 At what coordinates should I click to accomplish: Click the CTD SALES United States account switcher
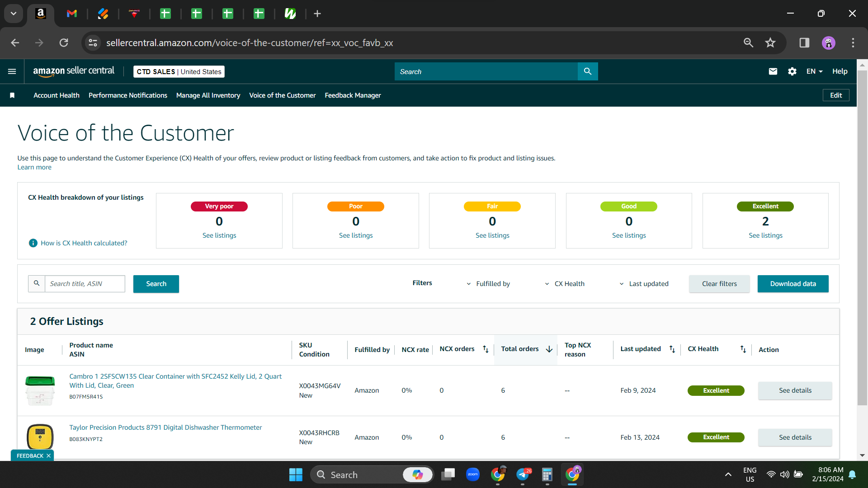(x=179, y=71)
